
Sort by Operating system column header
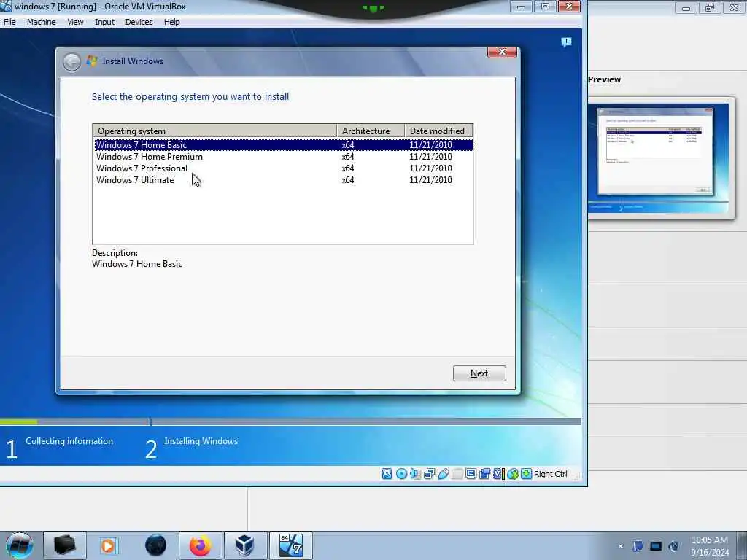pos(215,131)
